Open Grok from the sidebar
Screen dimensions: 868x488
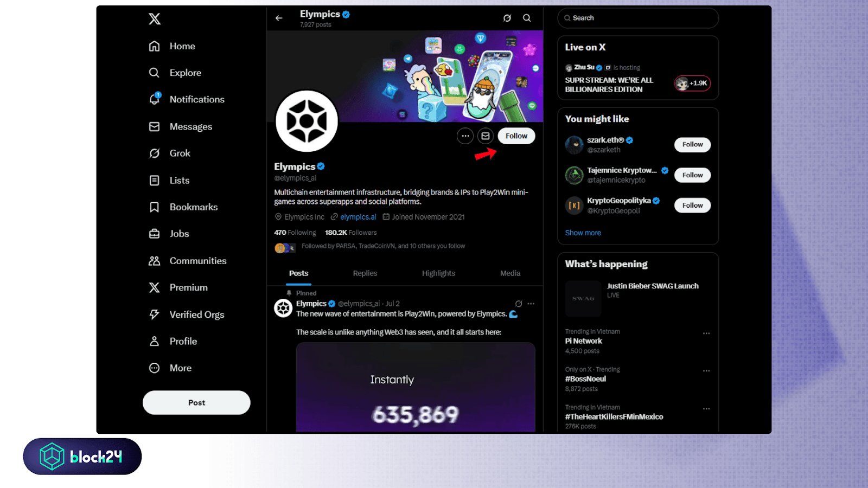pyautogui.click(x=169, y=153)
